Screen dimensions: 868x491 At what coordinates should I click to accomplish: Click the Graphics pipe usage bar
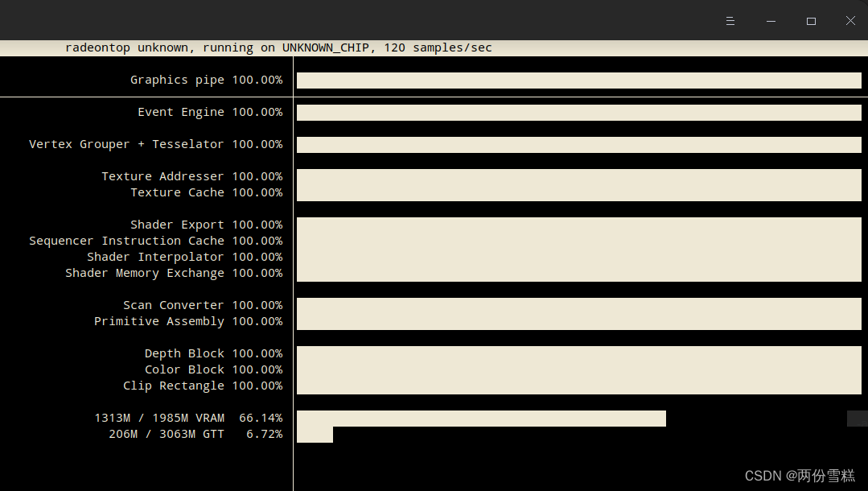tap(579, 80)
